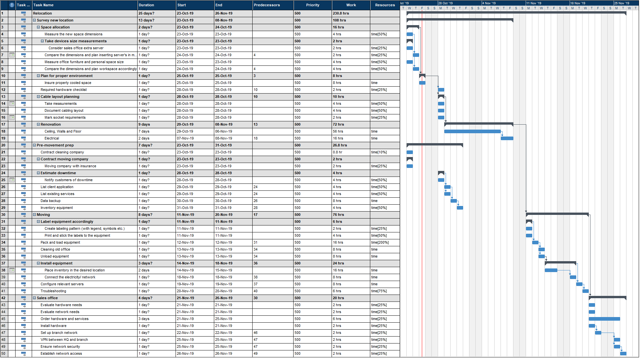Collapse the Renovation outline group

[39, 124]
